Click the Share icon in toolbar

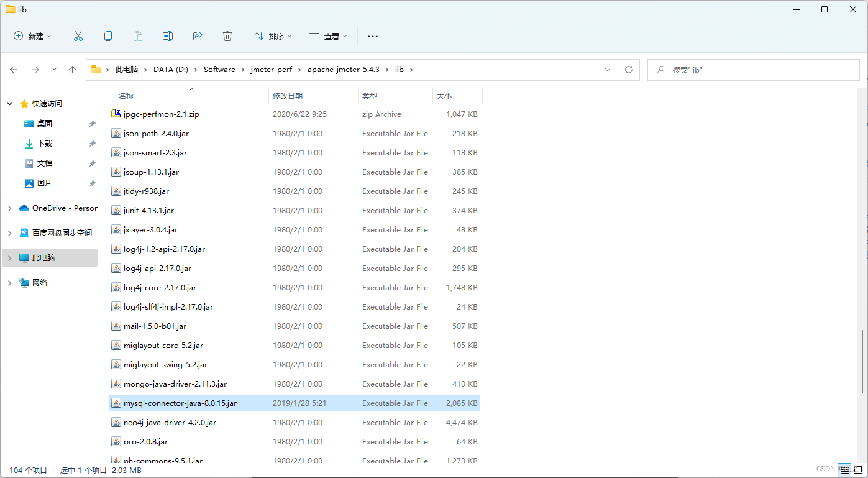(x=198, y=36)
